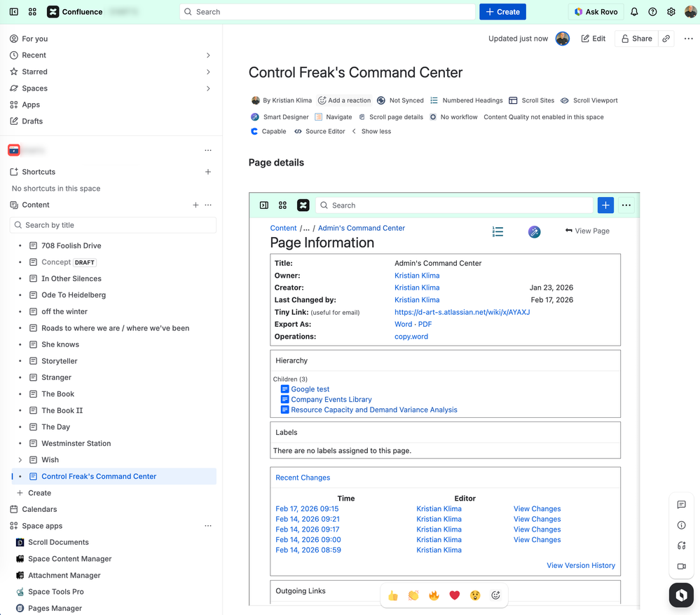The image size is (700, 615).
Task: Expand the Spaces section
Action: (x=207, y=88)
